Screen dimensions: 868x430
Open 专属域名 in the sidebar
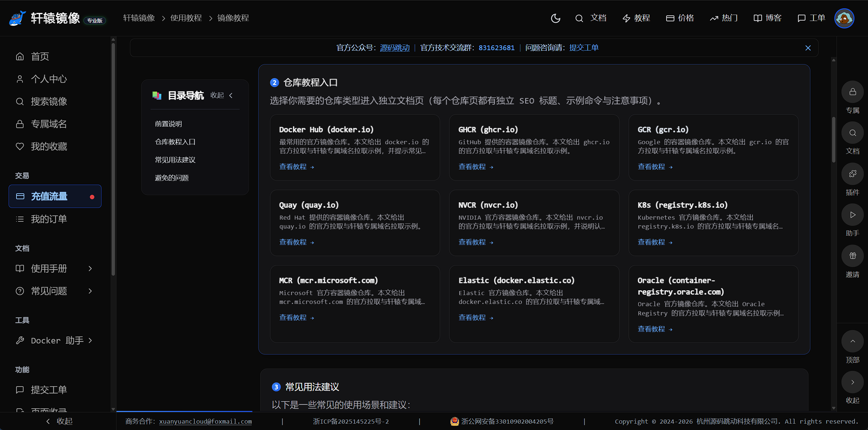click(55, 124)
